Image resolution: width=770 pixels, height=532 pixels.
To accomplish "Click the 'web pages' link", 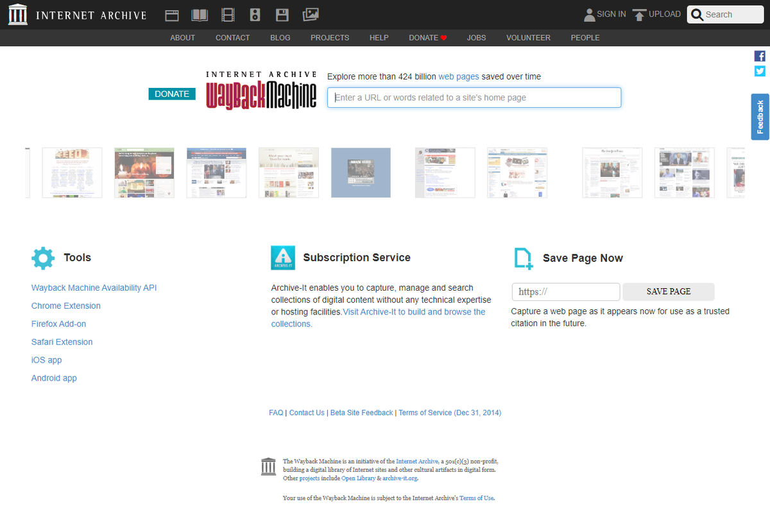I will pos(459,76).
